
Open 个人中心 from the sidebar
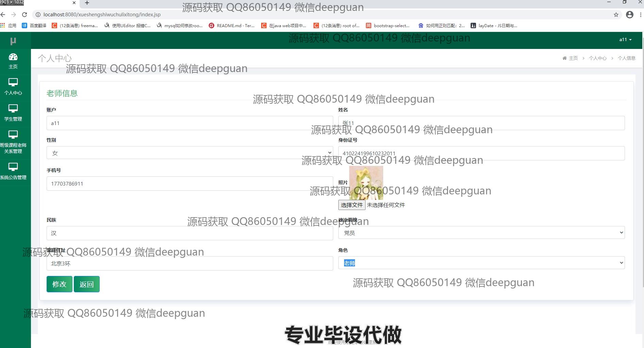pos(13,86)
